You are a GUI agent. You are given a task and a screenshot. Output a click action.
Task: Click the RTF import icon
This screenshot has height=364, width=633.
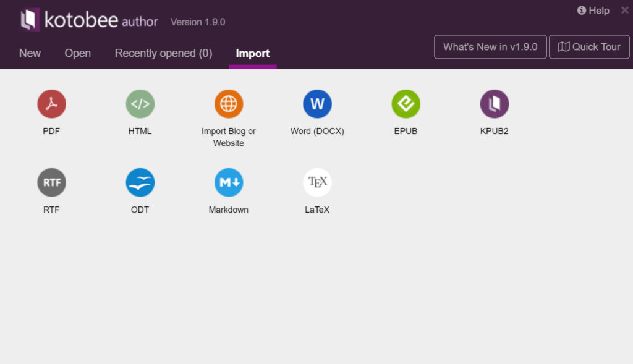coord(51,182)
